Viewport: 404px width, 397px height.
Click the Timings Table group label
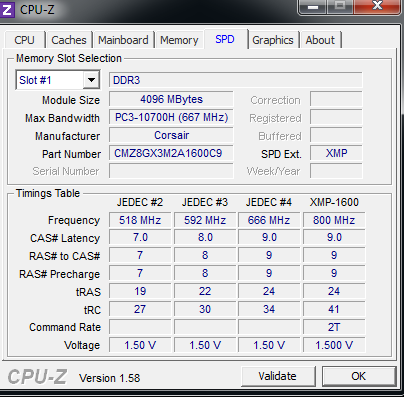(x=48, y=193)
